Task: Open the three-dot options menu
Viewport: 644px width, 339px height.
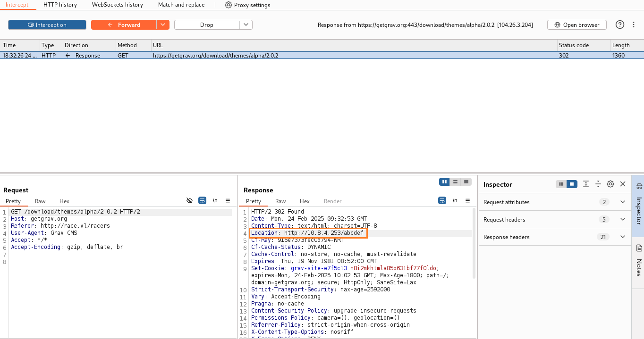Action: [x=634, y=25]
